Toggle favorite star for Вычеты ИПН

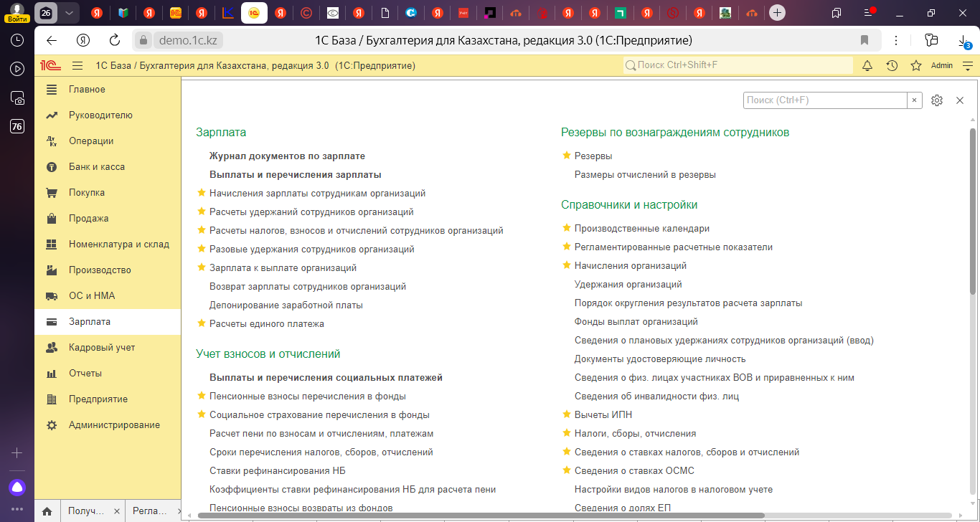pos(567,414)
